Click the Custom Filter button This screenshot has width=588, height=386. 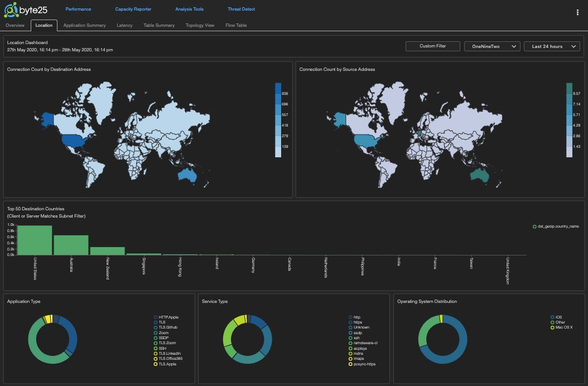tap(433, 46)
